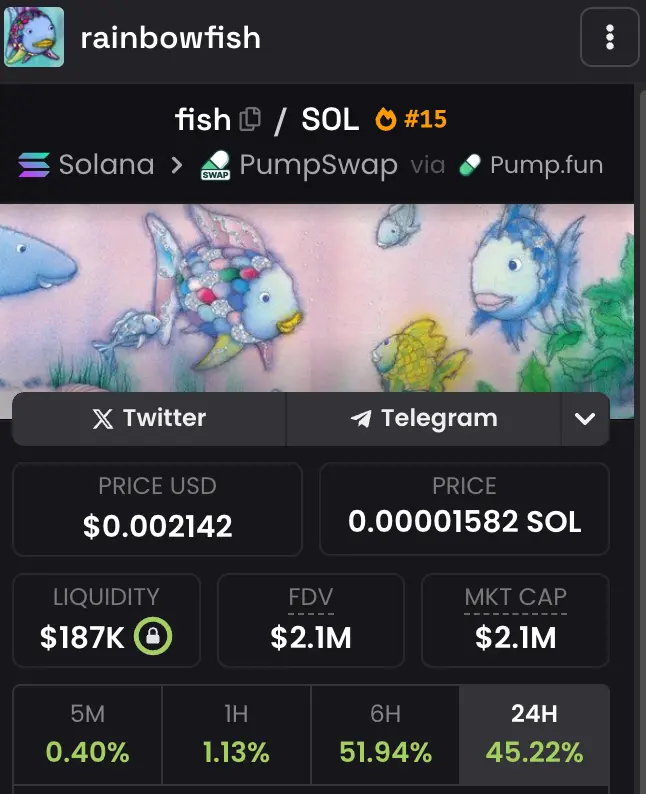This screenshot has width=646, height=794.
Task: Open the Twitter link button
Action: pyautogui.click(x=149, y=419)
